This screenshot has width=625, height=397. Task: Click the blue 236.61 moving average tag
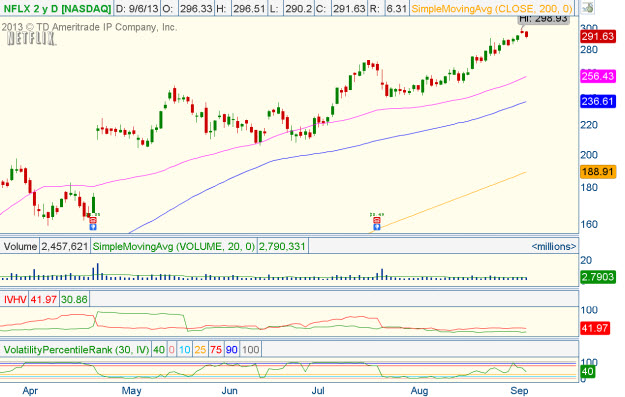click(597, 101)
